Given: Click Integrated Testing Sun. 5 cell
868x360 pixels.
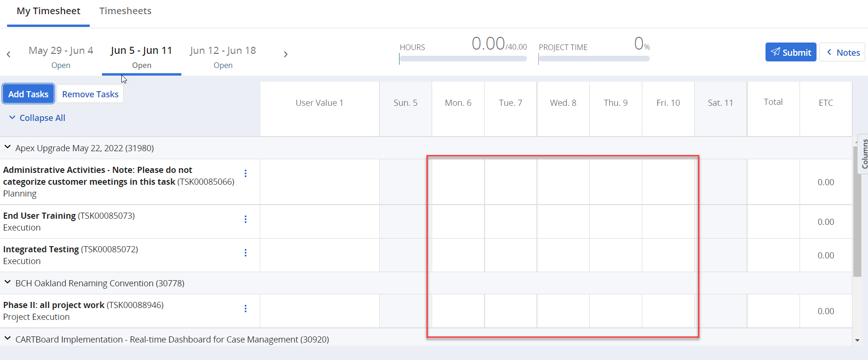Looking at the screenshot, I should (406, 255).
